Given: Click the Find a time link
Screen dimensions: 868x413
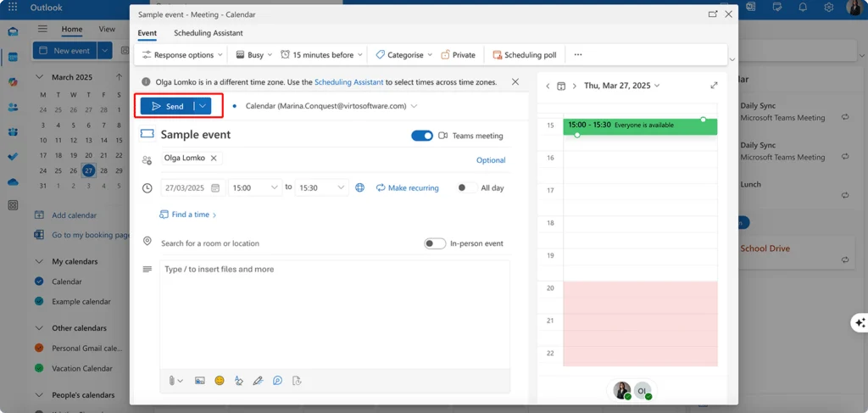Looking at the screenshot, I should click(x=187, y=215).
